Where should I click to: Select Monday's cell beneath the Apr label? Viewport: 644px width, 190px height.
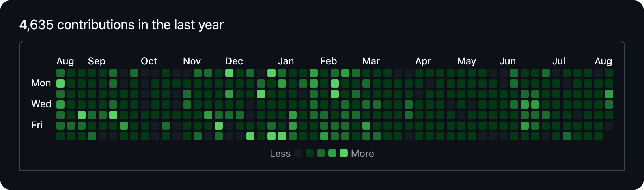coord(419,83)
